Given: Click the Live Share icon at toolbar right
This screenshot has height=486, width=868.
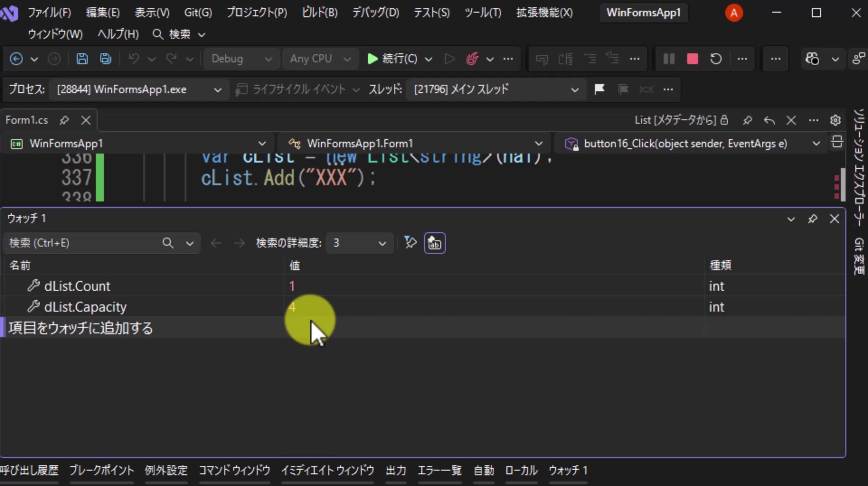Looking at the screenshot, I should [x=859, y=59].
